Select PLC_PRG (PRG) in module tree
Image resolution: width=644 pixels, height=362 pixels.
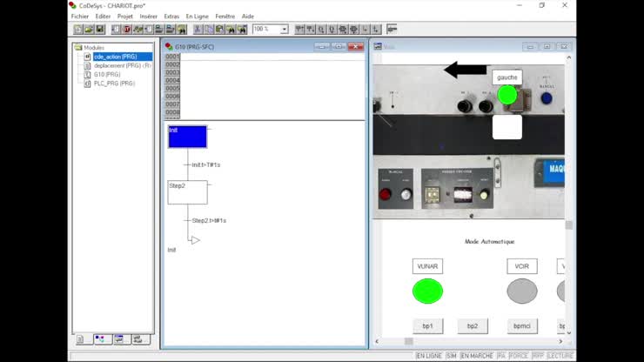click(x=114, y=84)
